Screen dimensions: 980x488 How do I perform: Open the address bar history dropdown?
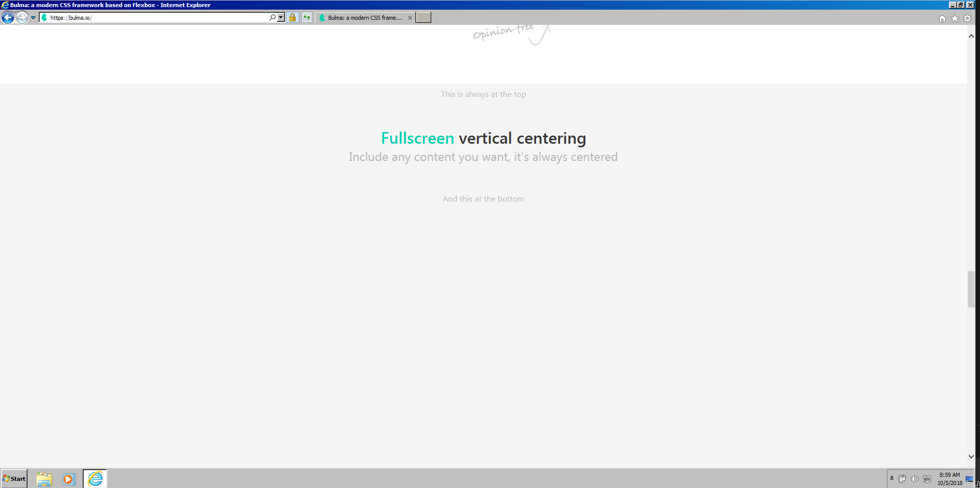pos(280,17)
